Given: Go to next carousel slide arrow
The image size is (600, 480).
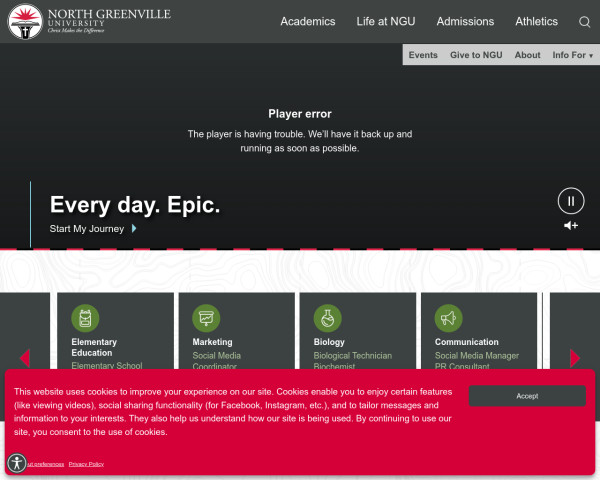Looking at the screenshot, I should click(x=575, y=358).
